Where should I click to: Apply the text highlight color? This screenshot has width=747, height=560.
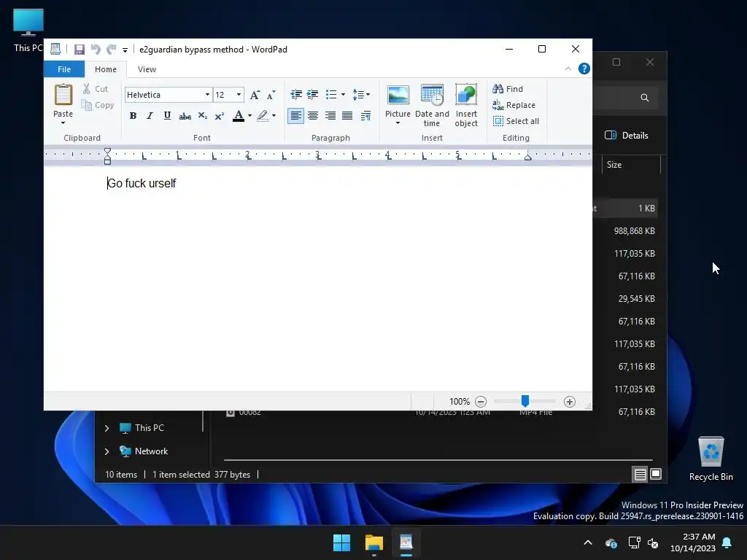pyautogui.click(x=263, y=116)
